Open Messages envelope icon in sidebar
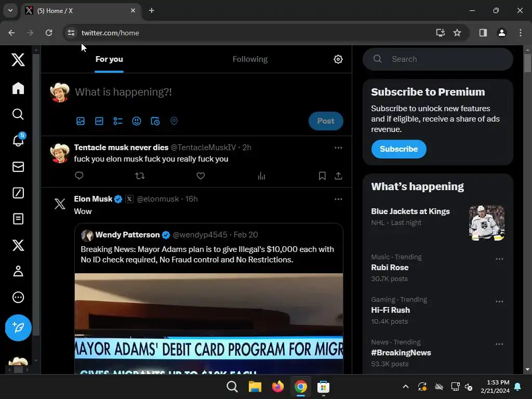Viewport: 532px width, 399px height. tap(18, 167)
